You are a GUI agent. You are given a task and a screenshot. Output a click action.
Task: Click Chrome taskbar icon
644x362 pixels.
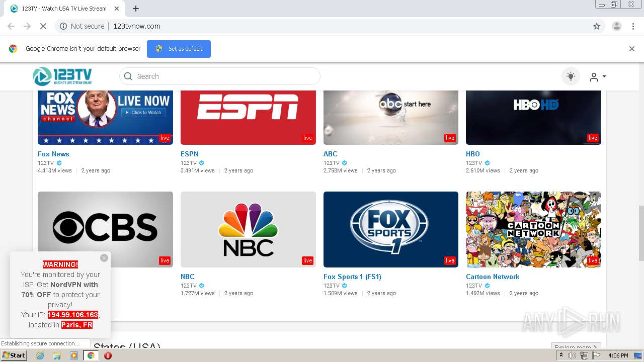pos(91,355)
